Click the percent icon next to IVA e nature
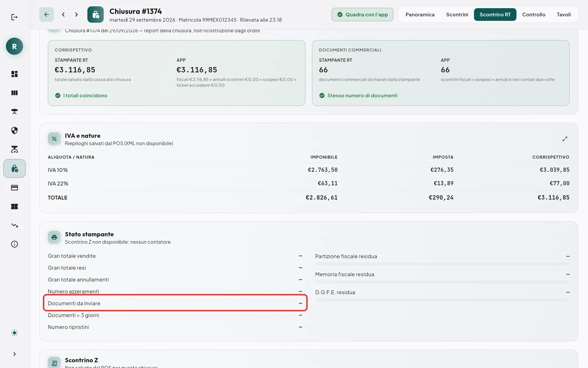The image size is (588, 368). pos(54,139)
